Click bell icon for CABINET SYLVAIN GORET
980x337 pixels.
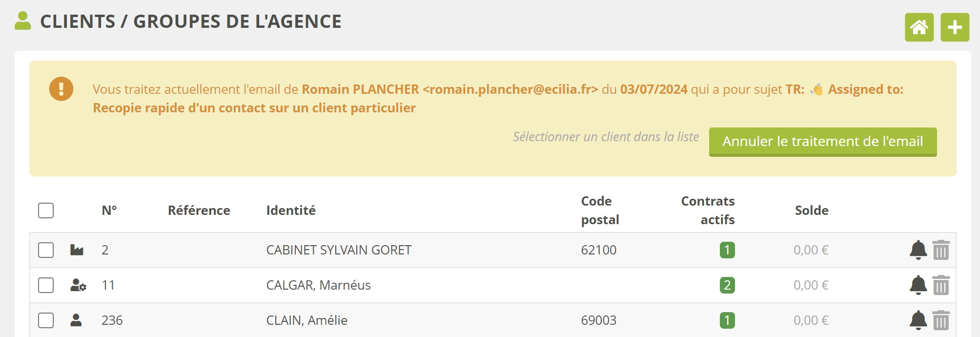point(918,250)
